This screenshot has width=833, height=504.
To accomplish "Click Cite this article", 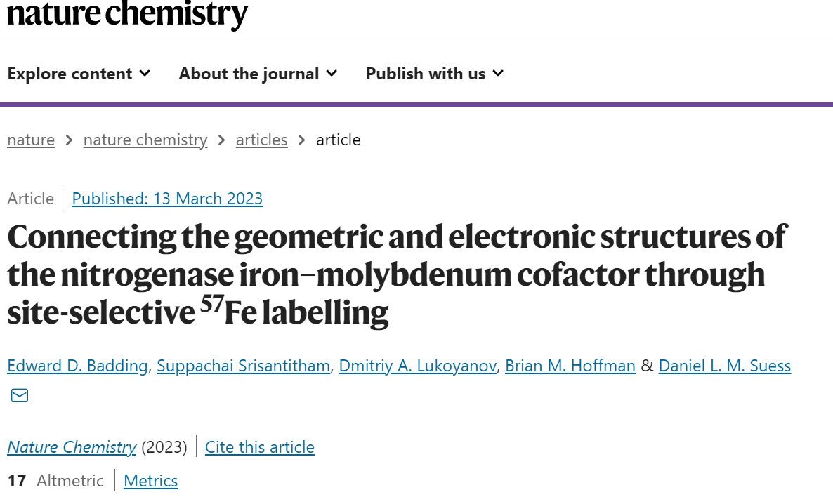I will 260,447.
